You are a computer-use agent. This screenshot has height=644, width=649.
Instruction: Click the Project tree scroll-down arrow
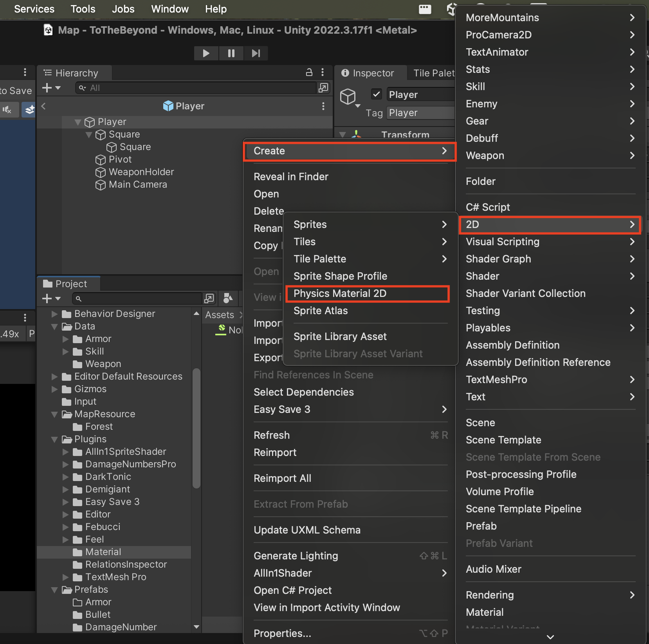[197, 627]
